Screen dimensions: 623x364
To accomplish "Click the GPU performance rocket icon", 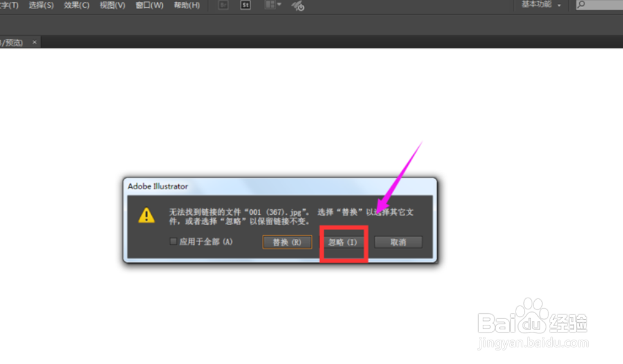I will click(x=297, y=6).
